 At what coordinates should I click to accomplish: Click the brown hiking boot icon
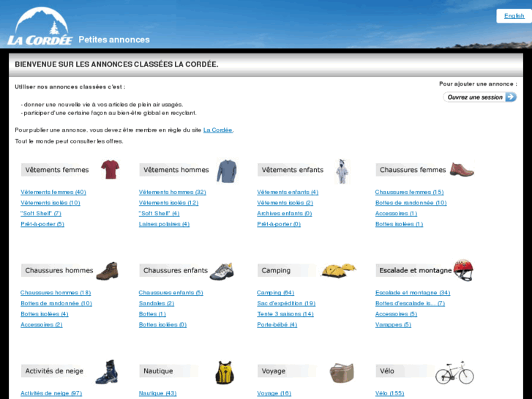(x=108, y=271)
